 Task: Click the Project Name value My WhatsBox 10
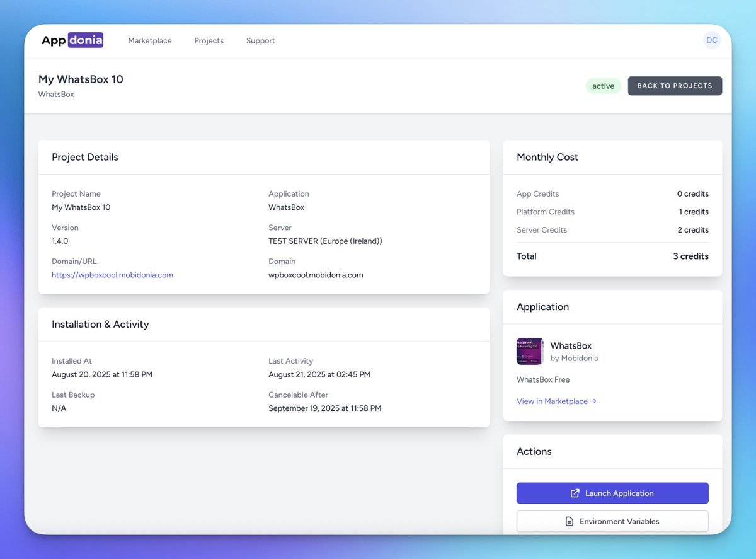[x=81, y=207]
